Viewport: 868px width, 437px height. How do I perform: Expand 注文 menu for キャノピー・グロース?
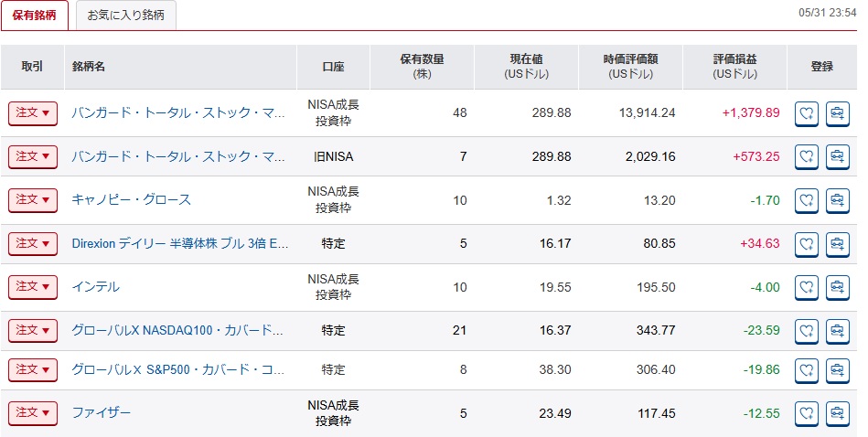[x=33, y=200]
